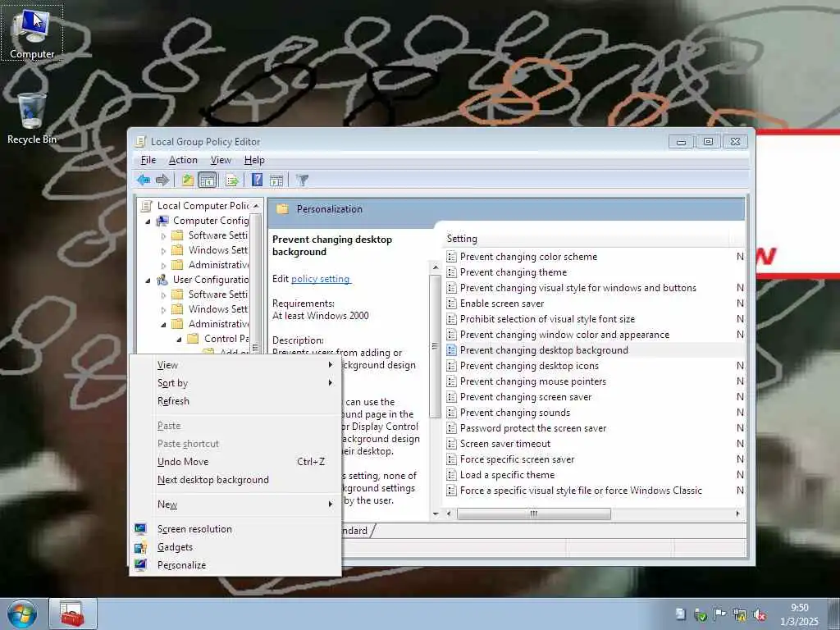The height and width of the screenshot is (630, 840).
Task: Click the Safely Remove Hardware tray icon
Action: [x=700, y=615]
